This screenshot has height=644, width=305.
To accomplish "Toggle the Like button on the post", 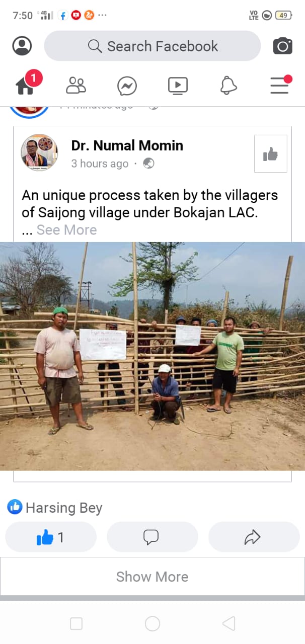I will (51, 537).
